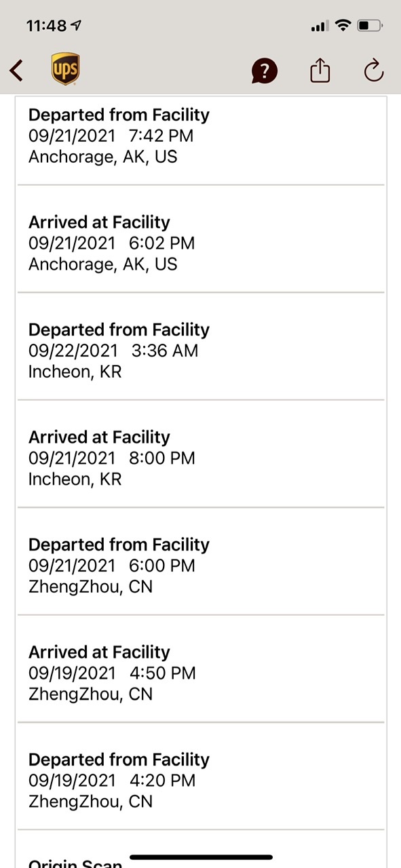Open the UPS shield logo
Viewport: 401px width, 868px height.
pyautogui.click(x=66, y=70)
